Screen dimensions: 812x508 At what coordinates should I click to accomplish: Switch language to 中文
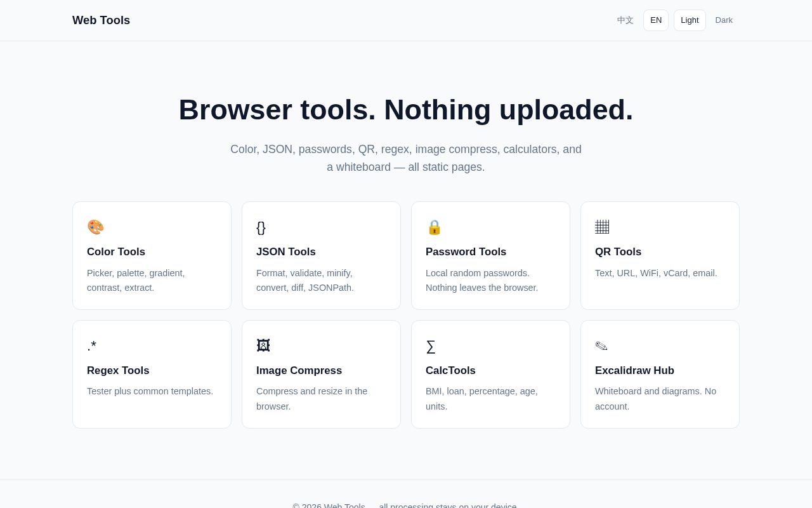[625, 20]
